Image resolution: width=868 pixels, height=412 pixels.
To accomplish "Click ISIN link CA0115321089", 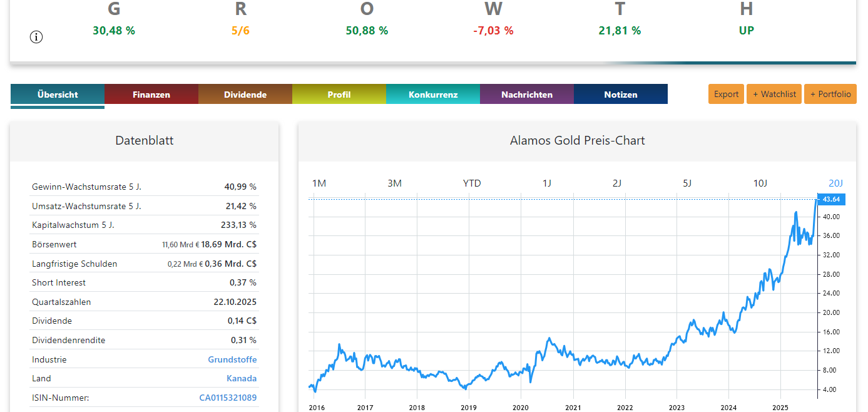I will [x=228, y=398].
